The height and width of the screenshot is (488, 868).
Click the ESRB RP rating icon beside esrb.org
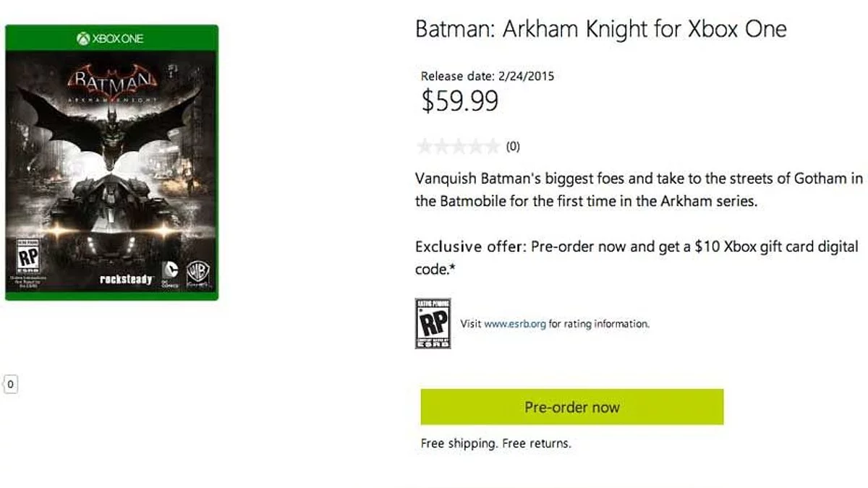(433, 323)
